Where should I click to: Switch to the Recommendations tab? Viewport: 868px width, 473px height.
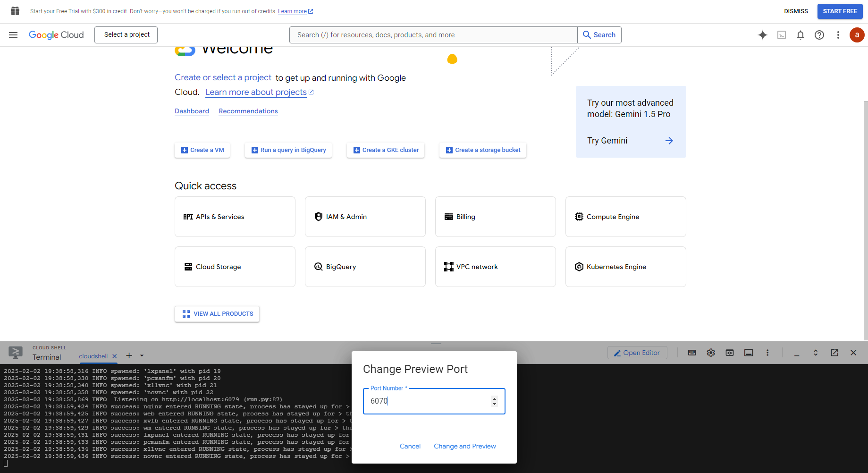pos(248,111)
